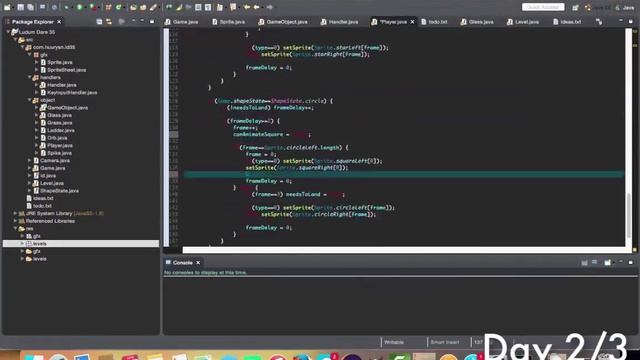
Task: Click the Run with coverage toolbar icon
Action: [x=93, y=7]
